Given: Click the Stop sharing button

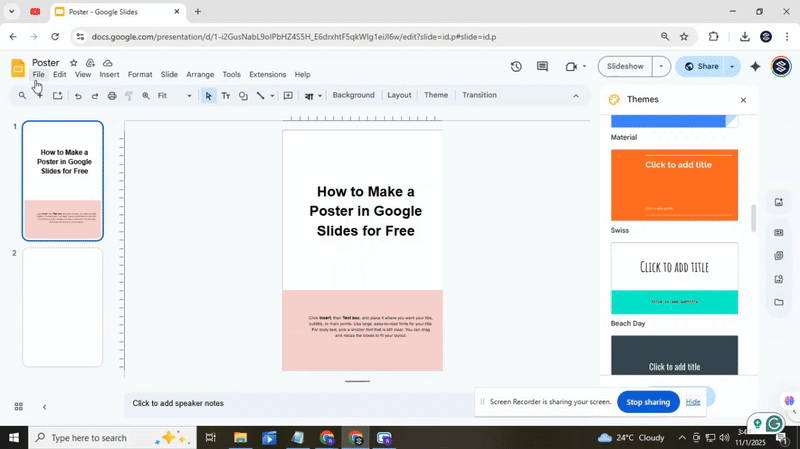Looking at the screenshot, I should pos(648,402).
